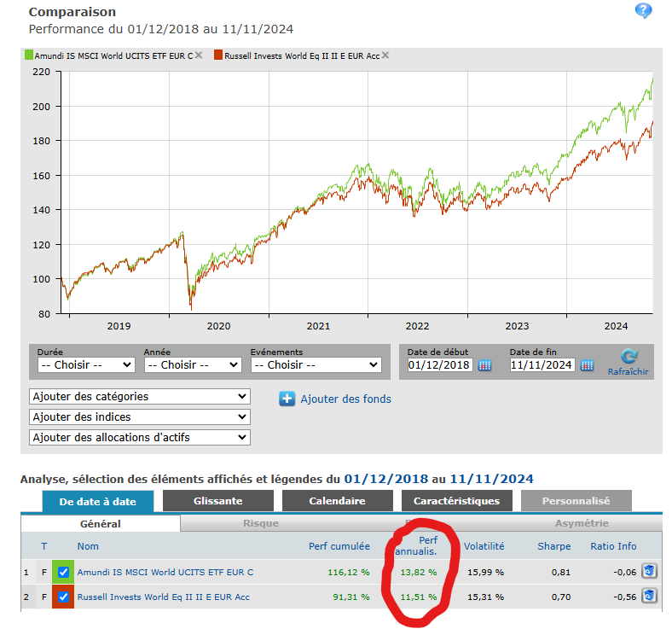Switch to the Glissante tab
Viewport: 672px width, 629px height.
tap(218, 501)
